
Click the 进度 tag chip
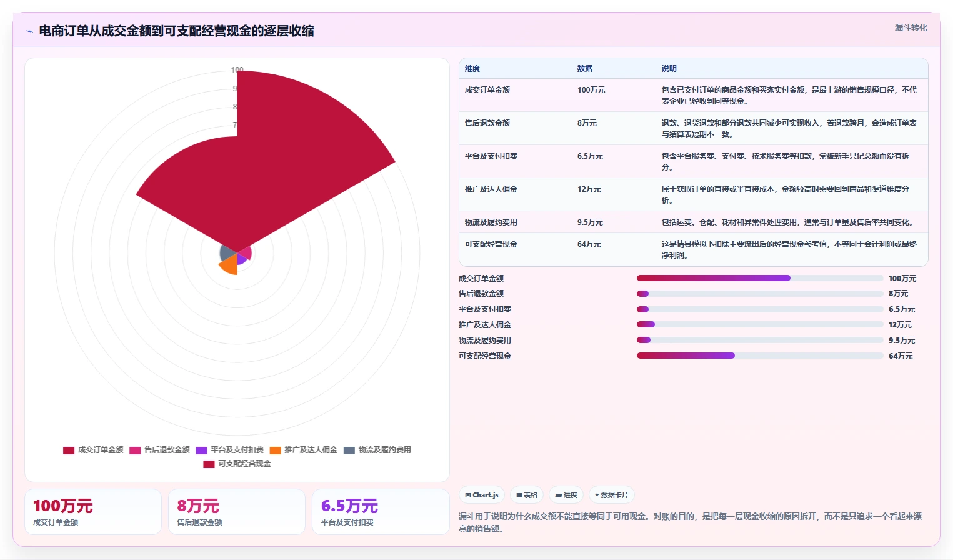coord(566,495)
